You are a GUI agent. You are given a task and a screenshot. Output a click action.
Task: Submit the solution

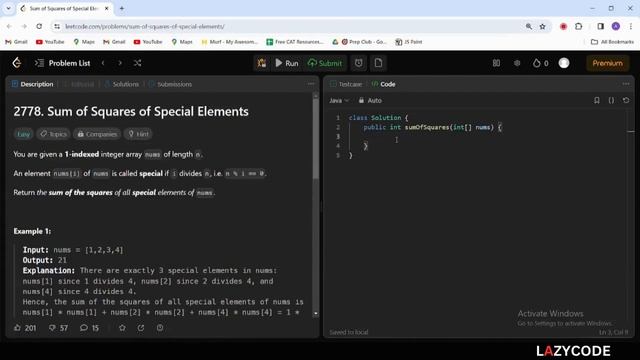click(325, 63)
